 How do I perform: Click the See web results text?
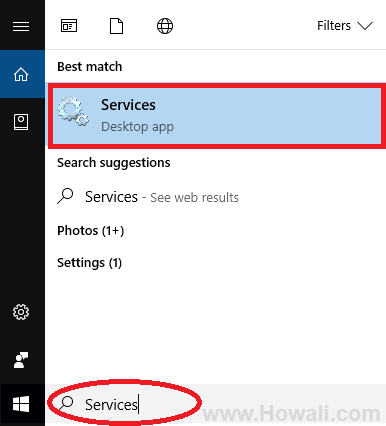click(x=195, y=197)
